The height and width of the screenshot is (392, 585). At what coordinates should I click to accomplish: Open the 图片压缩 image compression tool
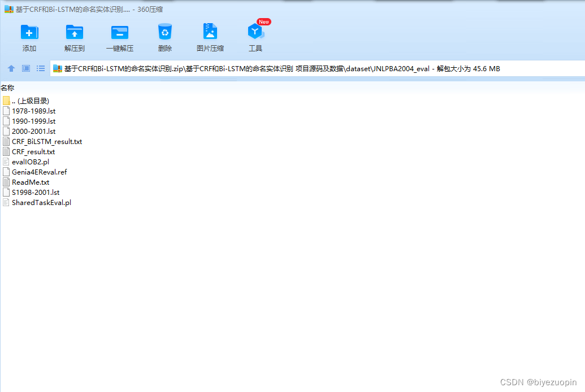click(x=210, y=32)
